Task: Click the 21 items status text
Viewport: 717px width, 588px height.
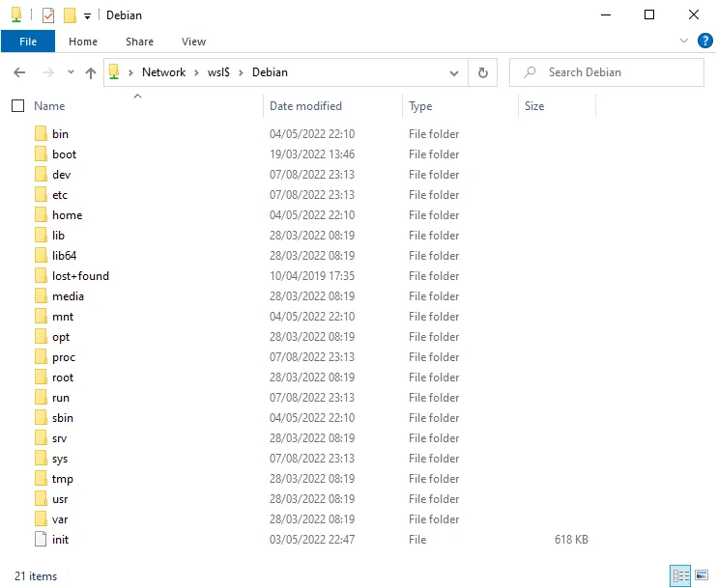Action: 36,576
